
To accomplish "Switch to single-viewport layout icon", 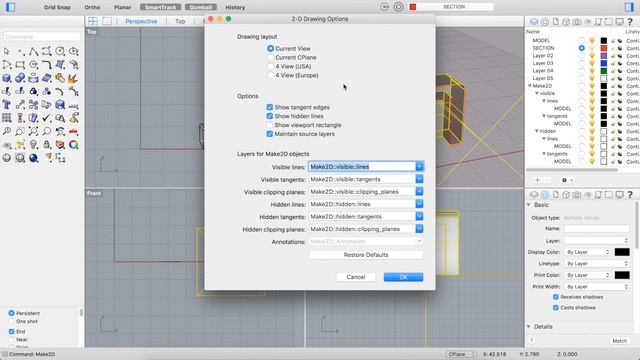I will (x=107, y=21).
